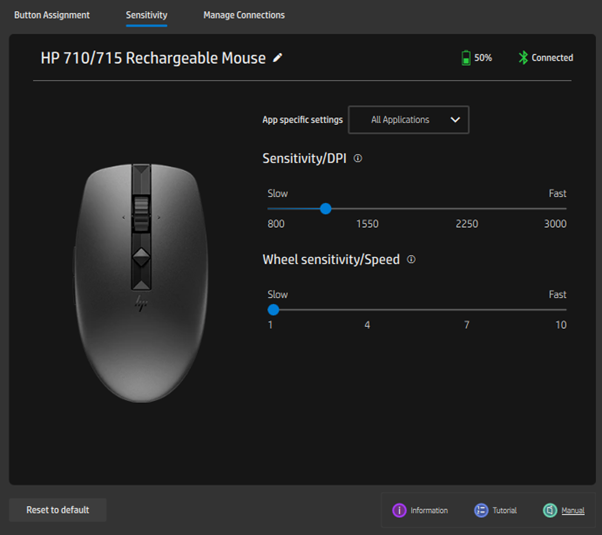
Task: Open the info tooltip beside Sensitivity/DPI
Action: pos(357,158)
